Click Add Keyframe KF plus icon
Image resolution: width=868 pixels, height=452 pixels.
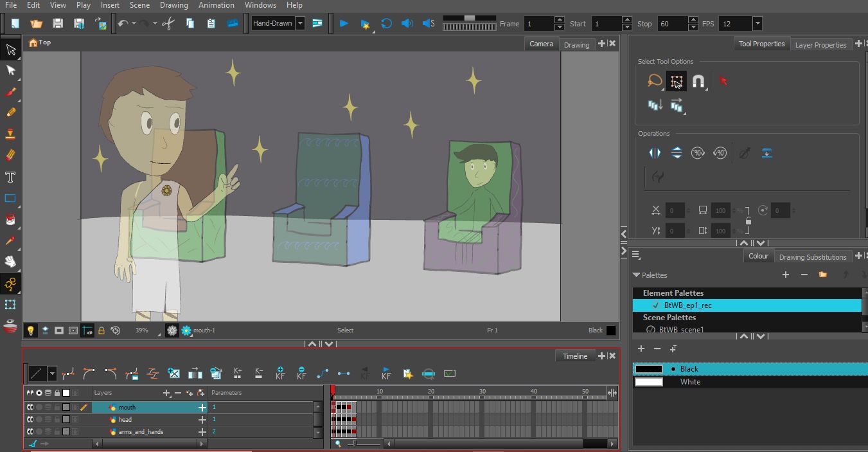pos(280,372)
